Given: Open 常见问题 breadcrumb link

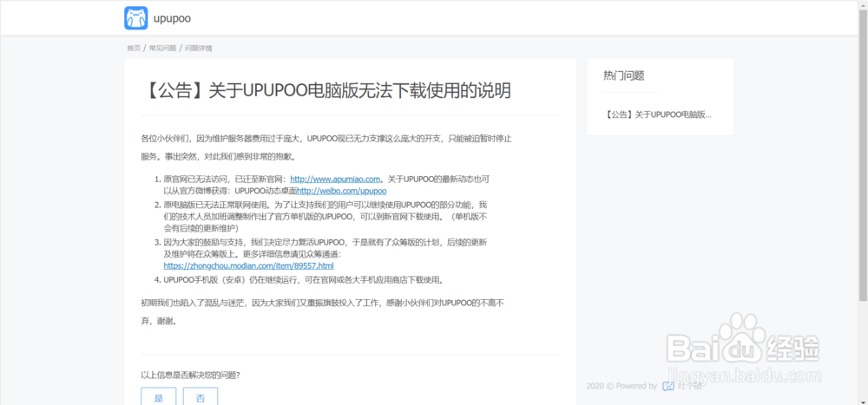Looking at the screenshot, I should tap(163, 49).
